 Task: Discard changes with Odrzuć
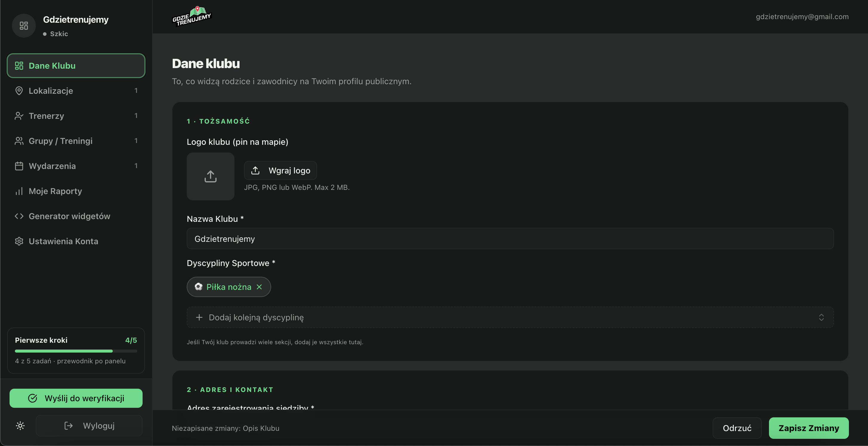pyautogui.click(x=737, y=428)
